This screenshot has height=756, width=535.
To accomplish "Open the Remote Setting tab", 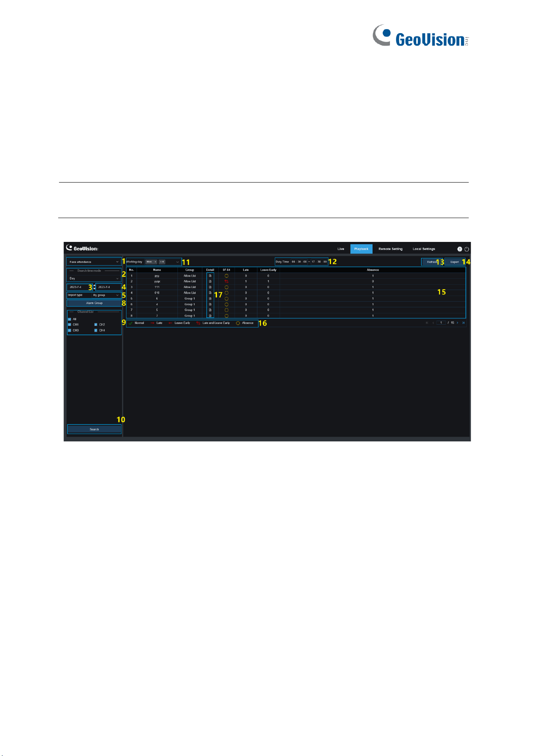I will [390, 249].
